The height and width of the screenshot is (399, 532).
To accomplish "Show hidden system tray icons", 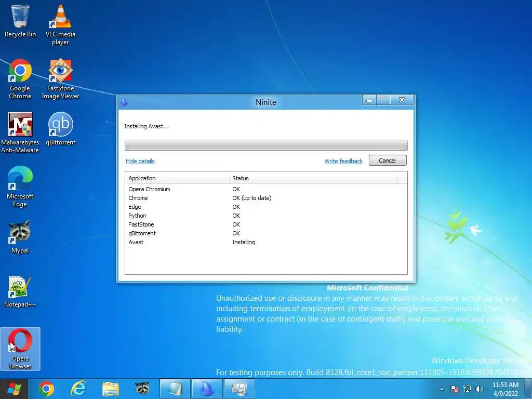I will pos(442,389).
